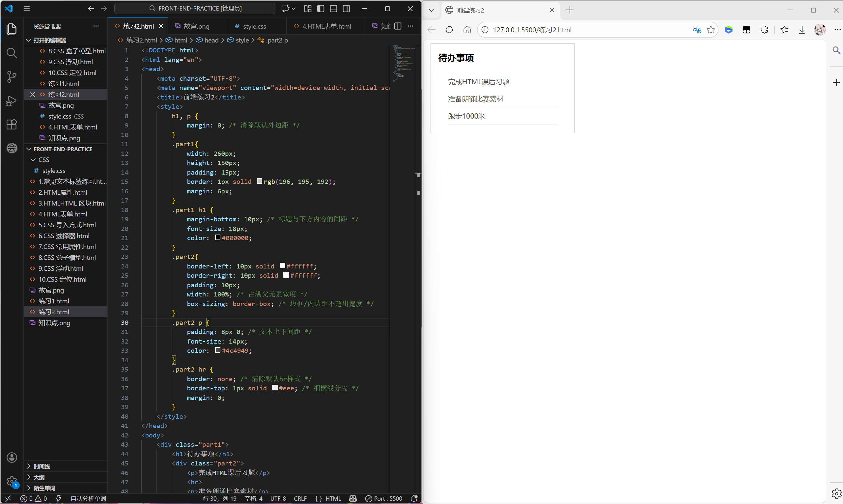
Task: Switch to the 4.HTML表单.html tab
Action: [x=326, y=26]
